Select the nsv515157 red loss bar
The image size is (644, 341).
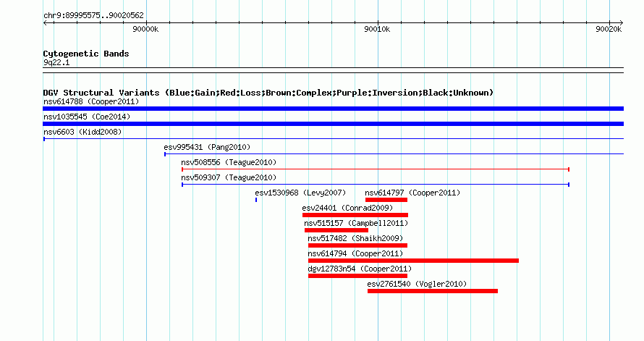pyautogui.click(x=336, y=230)
